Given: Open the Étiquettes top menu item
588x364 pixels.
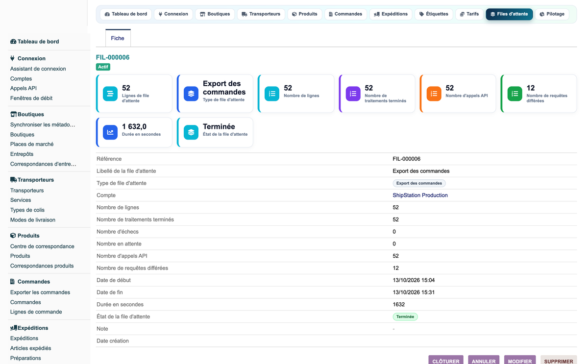Looking at the screenshot, I should [434, 14].
